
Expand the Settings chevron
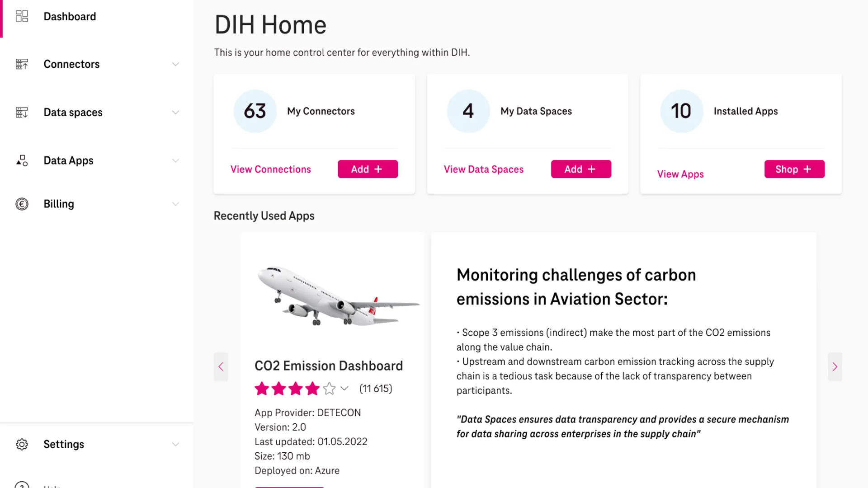click(175, 444)
